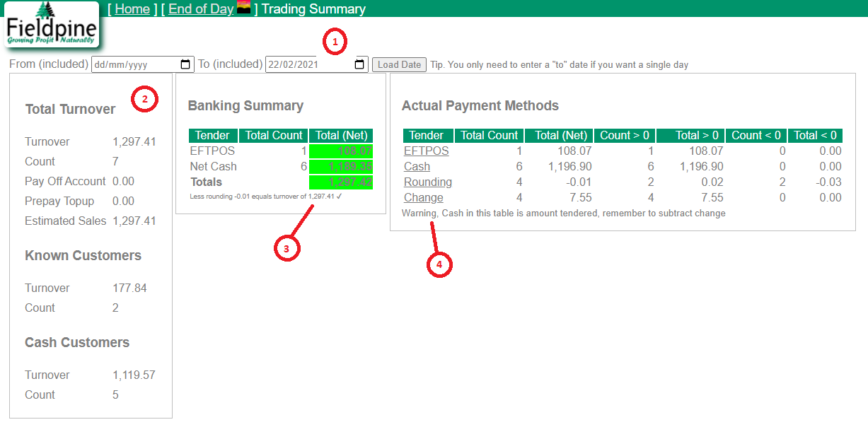Select green EFTPOS total 108.07 cell
Screen dimensions: 868x427
(342, 151)
